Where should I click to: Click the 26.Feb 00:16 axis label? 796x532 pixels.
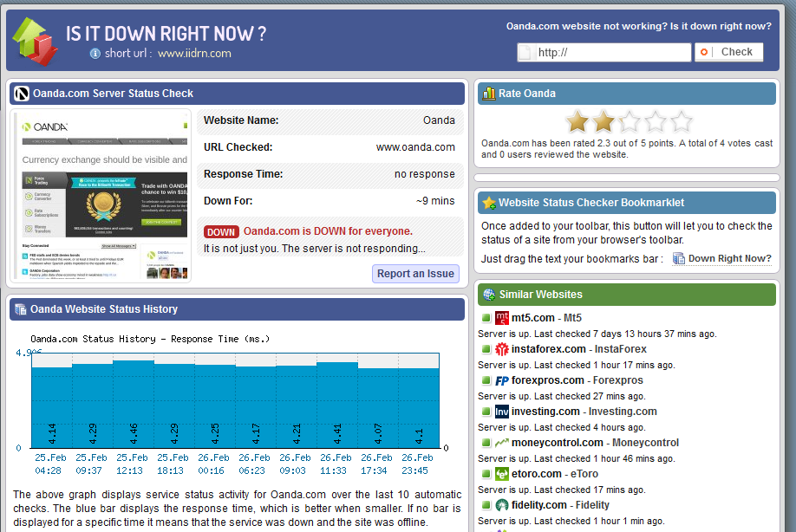213,464
